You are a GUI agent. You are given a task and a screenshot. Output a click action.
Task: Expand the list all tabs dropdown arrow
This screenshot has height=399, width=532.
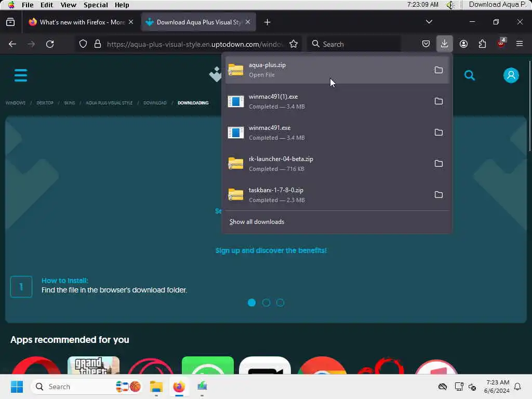click(429, 22)
